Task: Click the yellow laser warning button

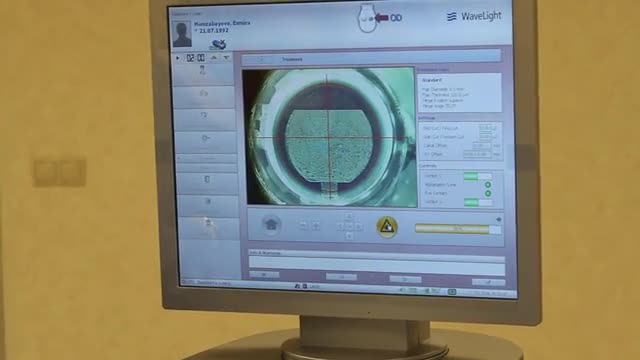Action: (387, 227)
